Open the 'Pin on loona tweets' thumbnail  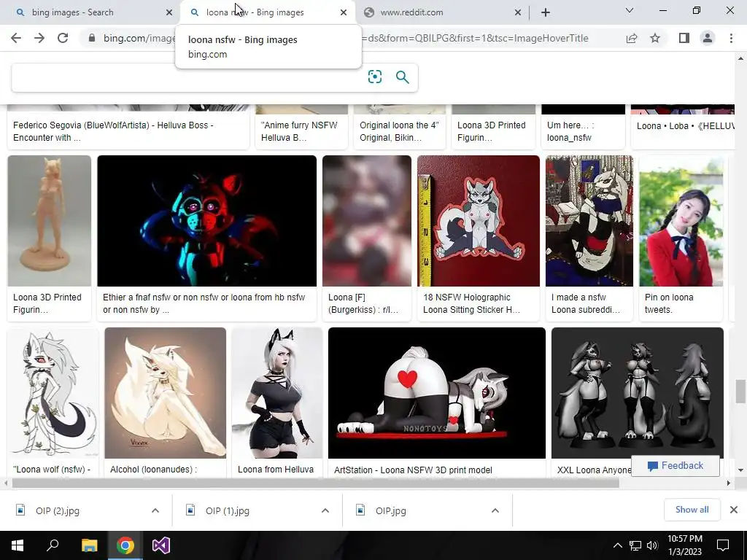[x=681, y=221]
